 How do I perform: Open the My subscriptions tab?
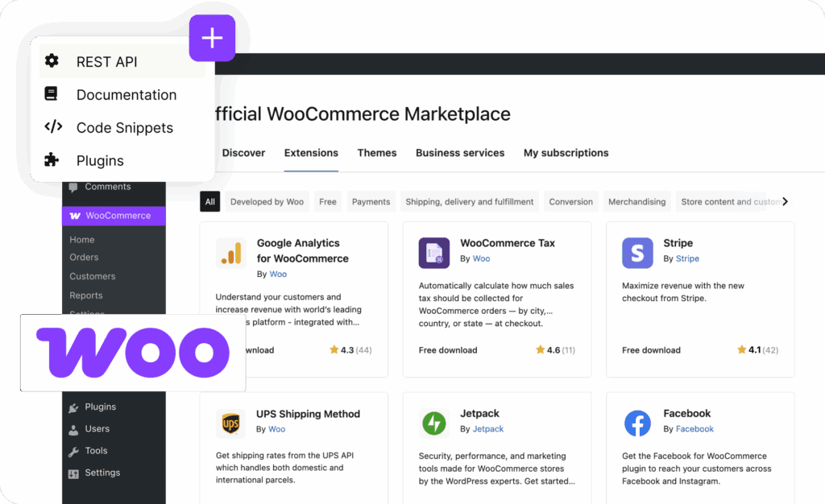566,153
